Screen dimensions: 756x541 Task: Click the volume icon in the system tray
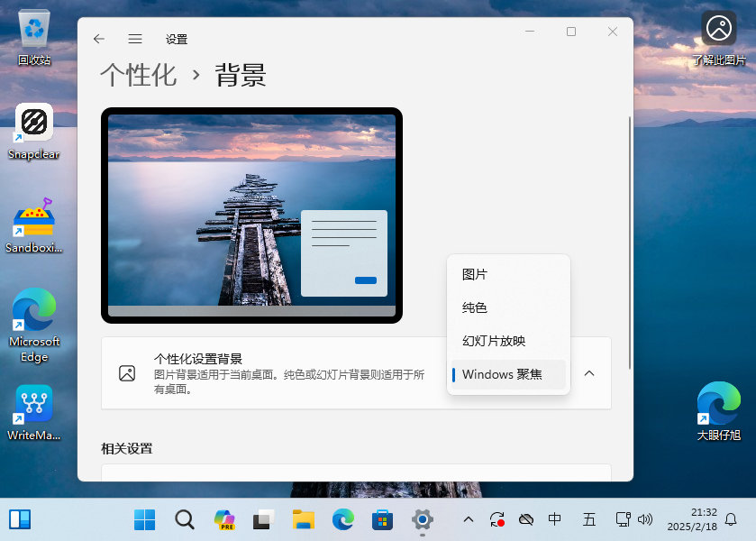point(645,519)
